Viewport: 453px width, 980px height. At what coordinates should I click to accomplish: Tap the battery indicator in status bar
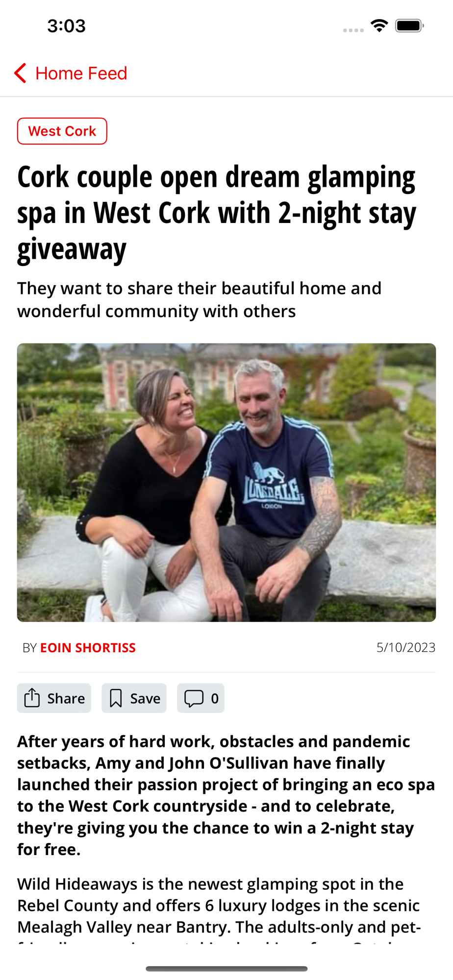click(410, 25)
